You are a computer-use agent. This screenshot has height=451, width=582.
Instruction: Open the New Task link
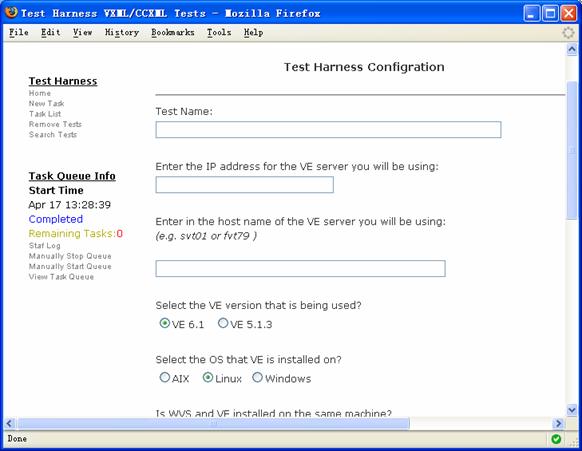pos(46,104)
